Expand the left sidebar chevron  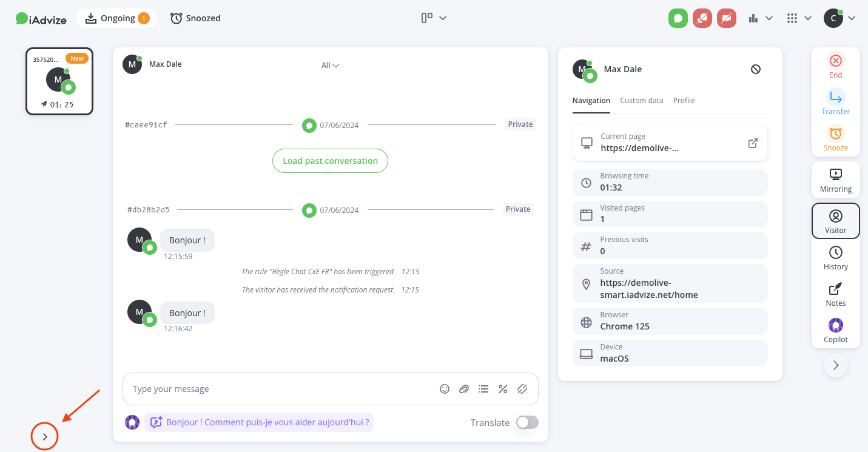44,436
